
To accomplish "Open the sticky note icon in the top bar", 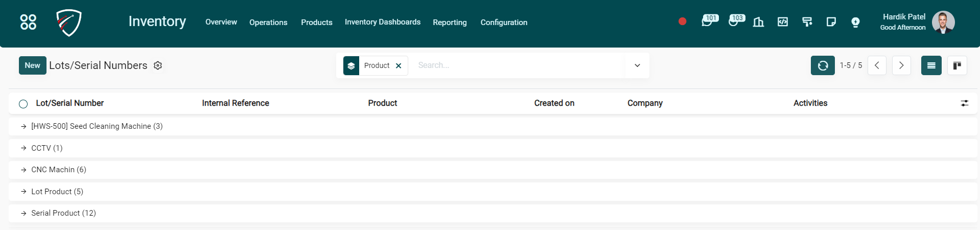I will click(x=831, y=22).
